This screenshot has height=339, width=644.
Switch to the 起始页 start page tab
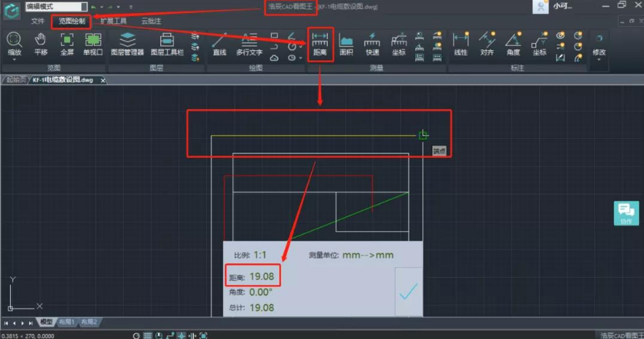click(16, 80)
